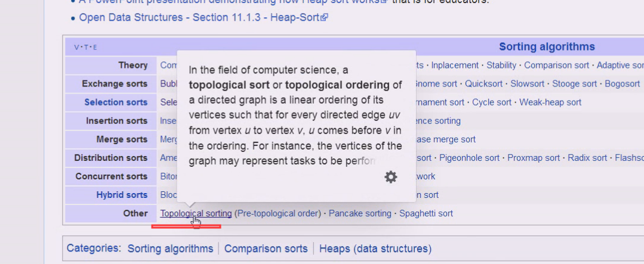Screen dimensions: 644x264
Task: Click the Sorting algorithms navbox title
Action: coord(547,47)
